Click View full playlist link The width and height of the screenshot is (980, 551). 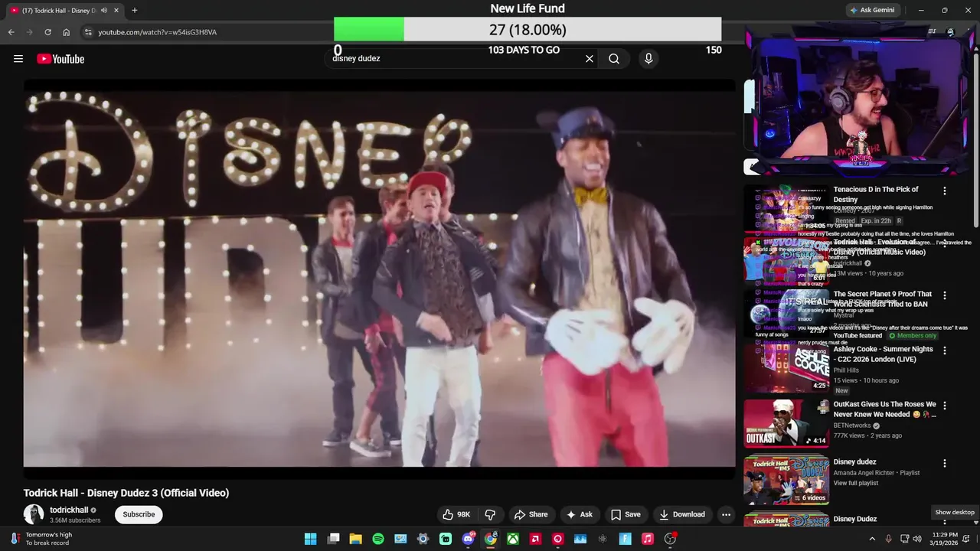(856, 483)
